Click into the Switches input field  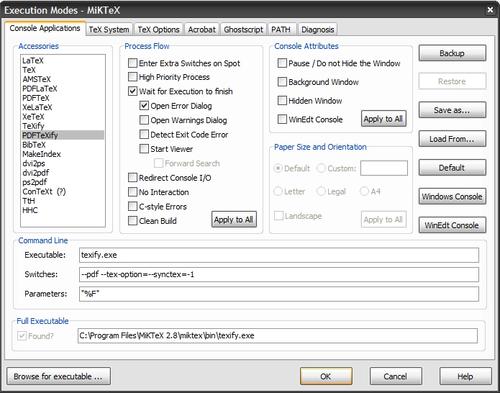(279, 274)
